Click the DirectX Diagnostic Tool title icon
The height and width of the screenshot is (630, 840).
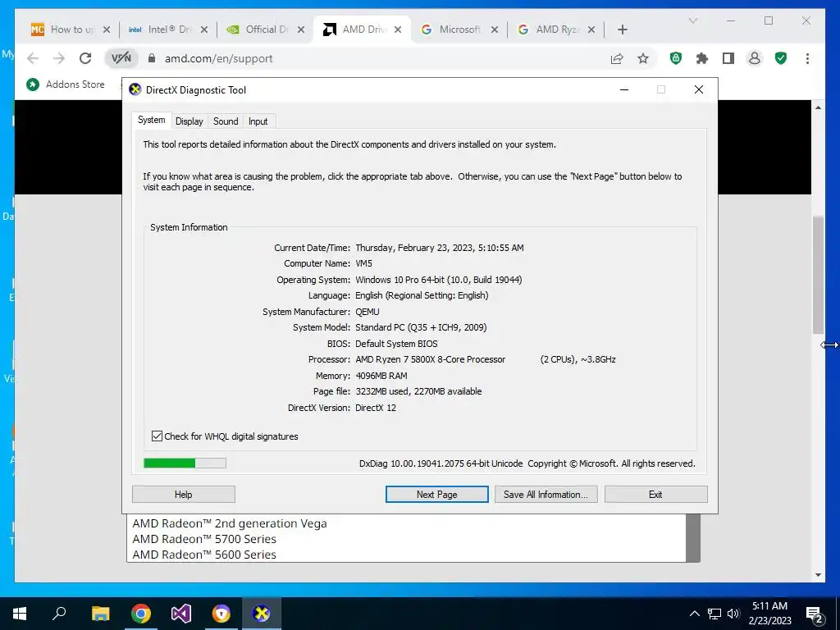click(135, 89)
